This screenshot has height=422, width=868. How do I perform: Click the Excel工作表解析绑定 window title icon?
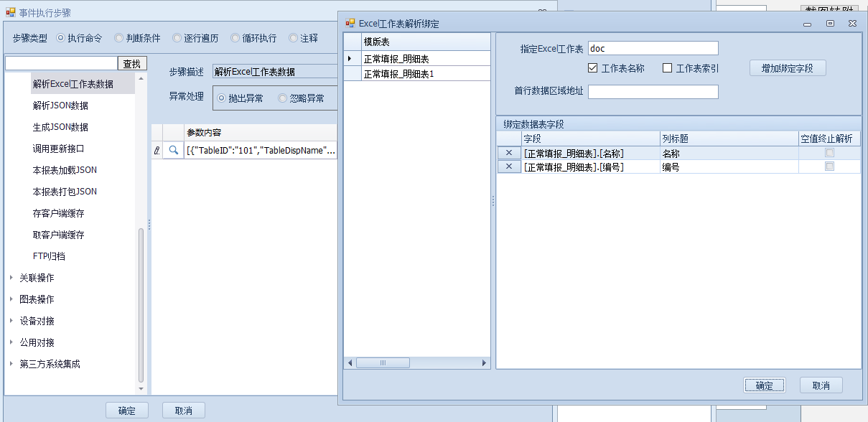(x=350, y=23)
